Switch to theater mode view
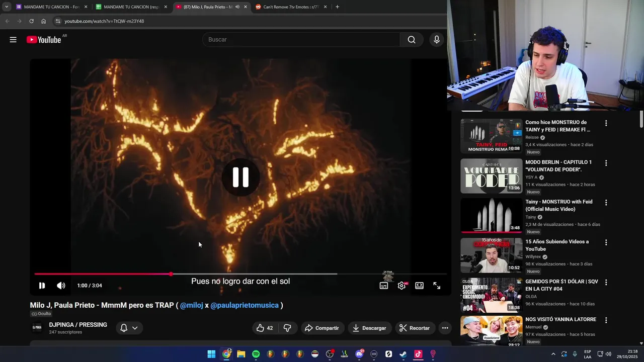The height and width of the screenshot is (362, 644). point(419,286)
